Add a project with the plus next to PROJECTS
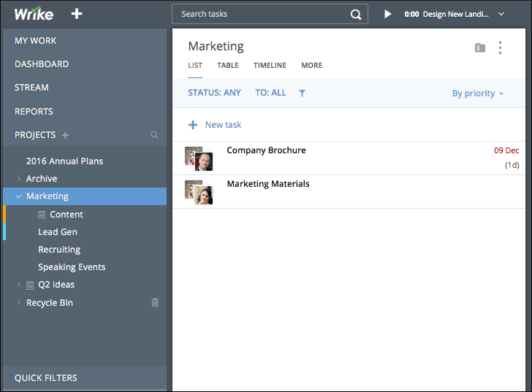Image resolution: width=532 pixels, height=392 pixels. coord(65,135)
